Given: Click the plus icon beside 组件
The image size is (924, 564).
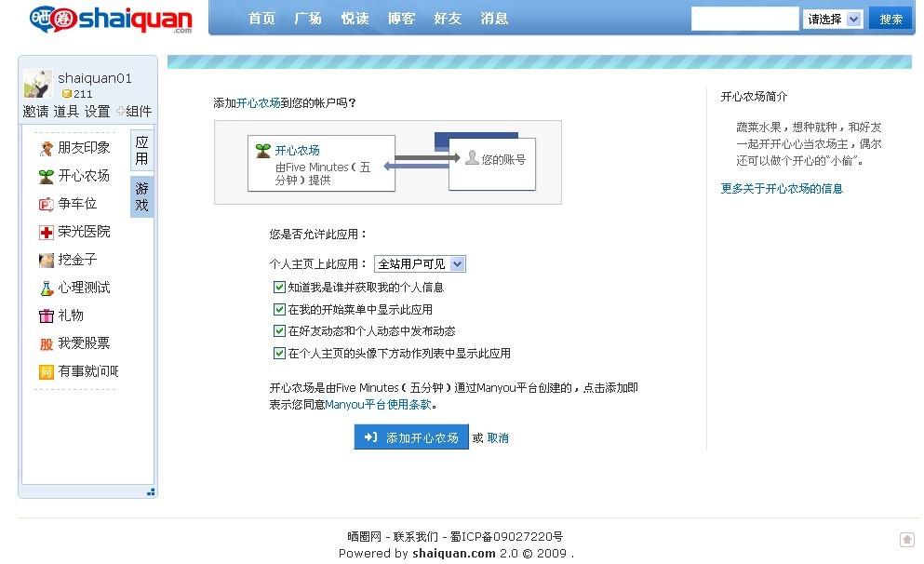Looking at the screenshot, I should 120,111.
